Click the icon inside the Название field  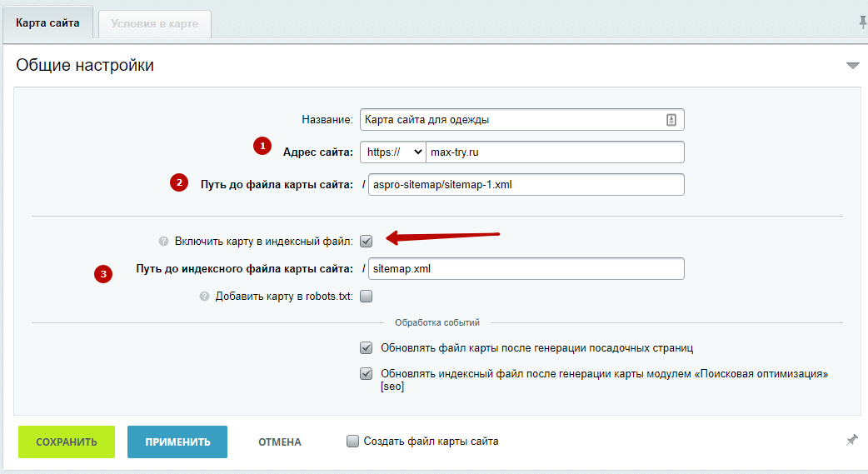pos(671,120)
